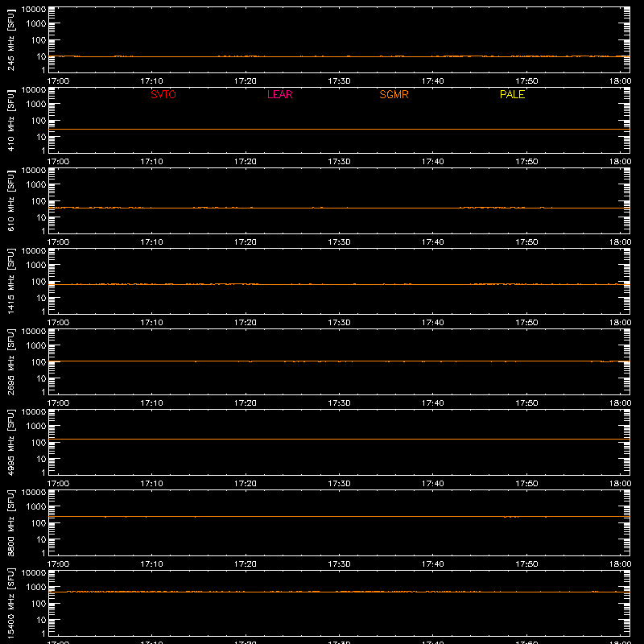This screenshot has width=644, height=644.
Task: Select the red SVTO station label
Action: tap(163, 94)
